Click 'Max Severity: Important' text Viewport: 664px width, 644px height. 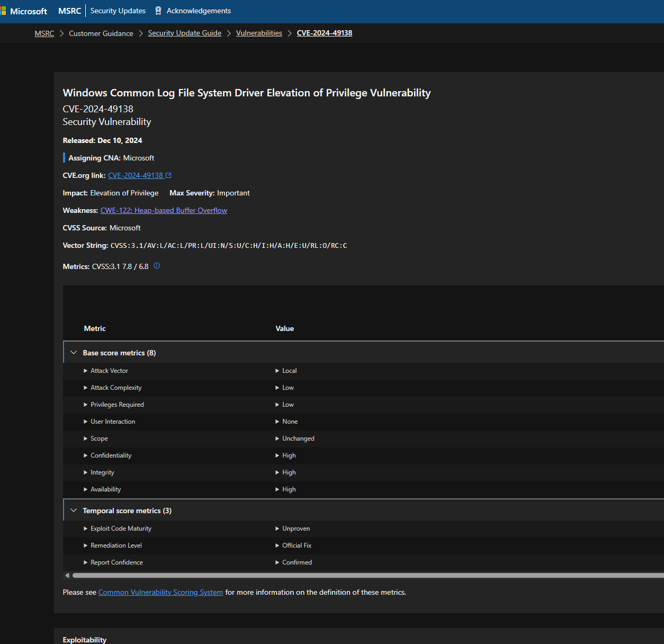pos(210,193)
